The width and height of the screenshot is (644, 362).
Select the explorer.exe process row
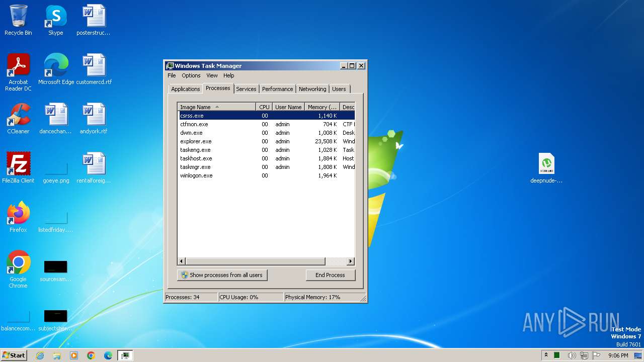[266, 141]
